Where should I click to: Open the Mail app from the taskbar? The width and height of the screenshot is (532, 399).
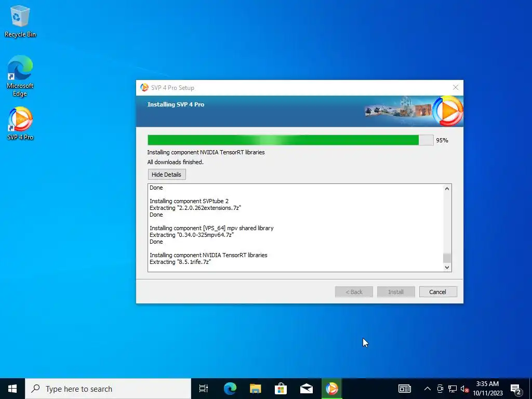[x=307, y=389]
